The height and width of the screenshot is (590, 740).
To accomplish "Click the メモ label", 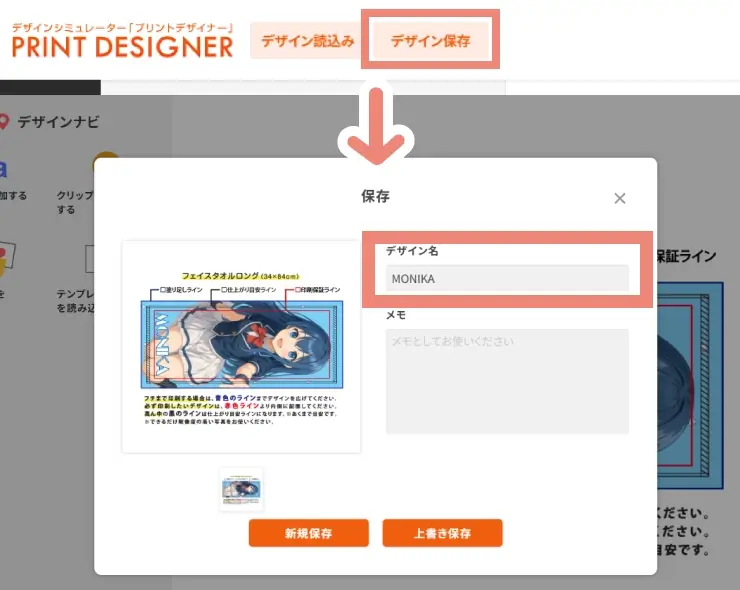I will [x=395, y=315].
